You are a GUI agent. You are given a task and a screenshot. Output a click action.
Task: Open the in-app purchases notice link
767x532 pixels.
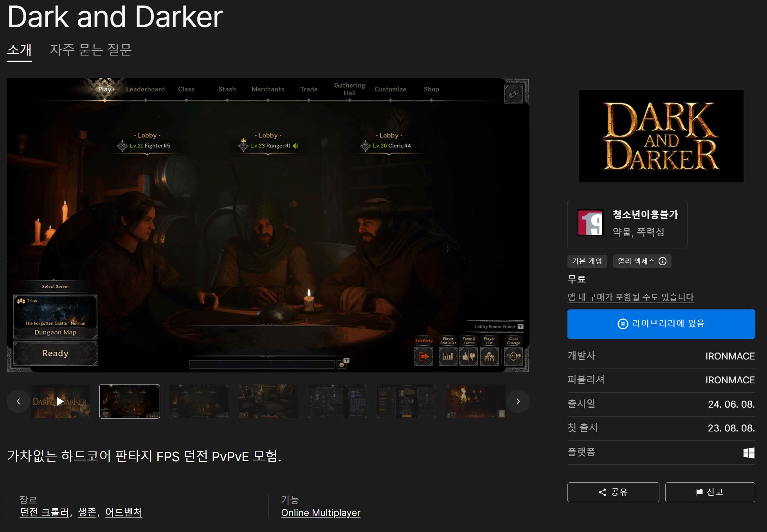[630, 297]
